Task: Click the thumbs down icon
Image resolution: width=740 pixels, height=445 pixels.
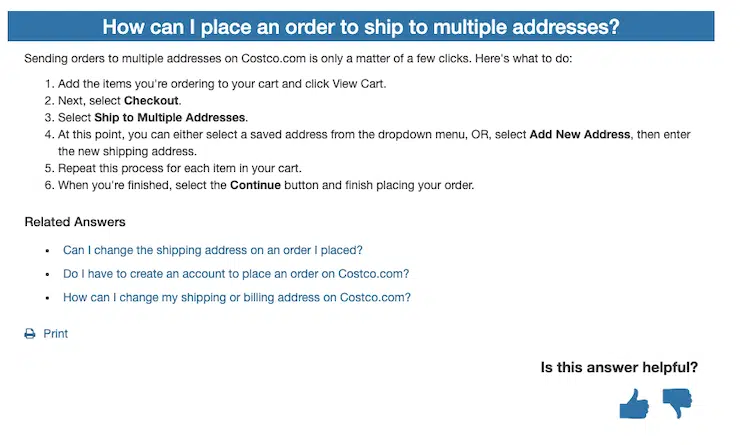Action: [677, 402]
